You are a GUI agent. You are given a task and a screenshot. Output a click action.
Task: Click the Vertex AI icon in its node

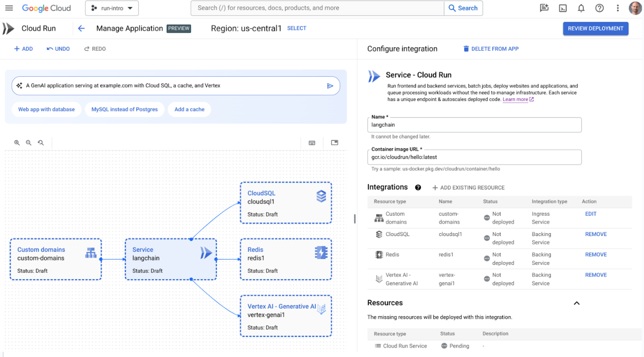(x=321, y=309)
